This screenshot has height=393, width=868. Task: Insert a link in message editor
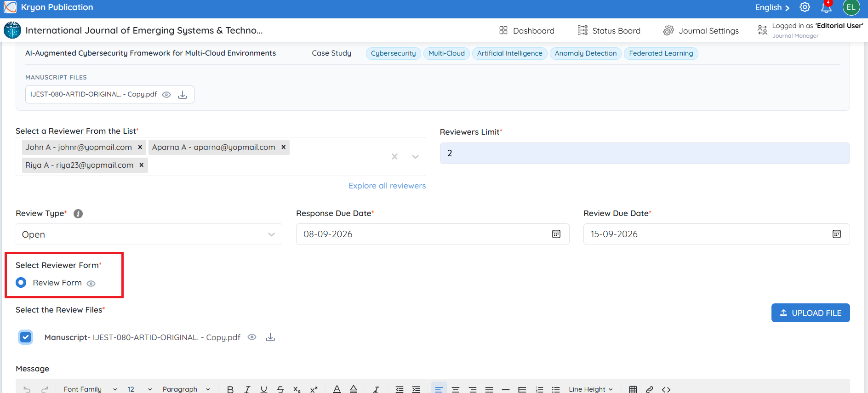(650, 389)
